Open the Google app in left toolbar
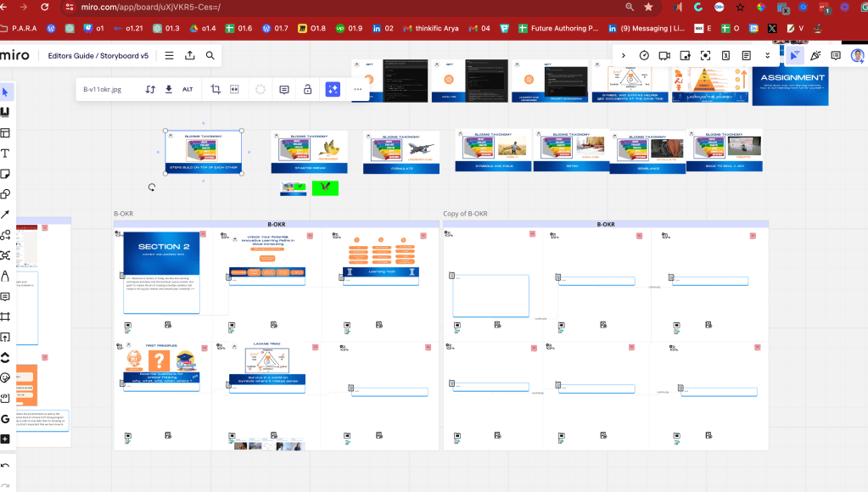The height and width of the screenshot is (492, 868). click(5, 418)
